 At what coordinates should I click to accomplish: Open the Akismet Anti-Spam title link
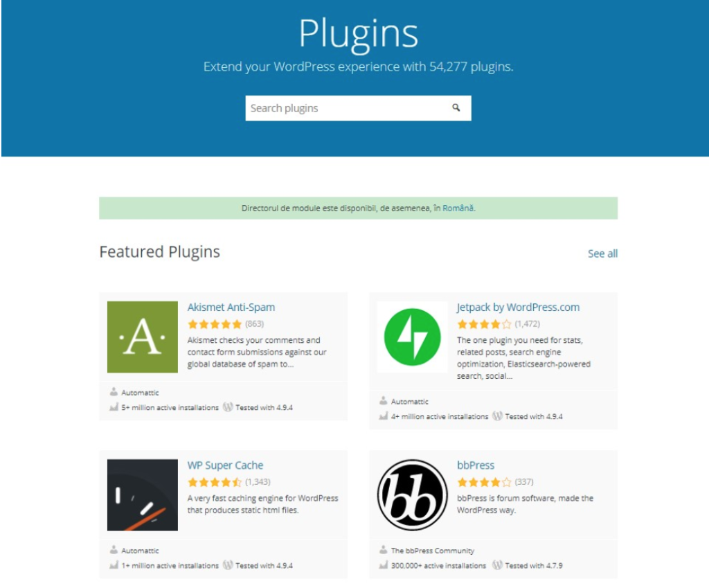click(x=231, y=307)
